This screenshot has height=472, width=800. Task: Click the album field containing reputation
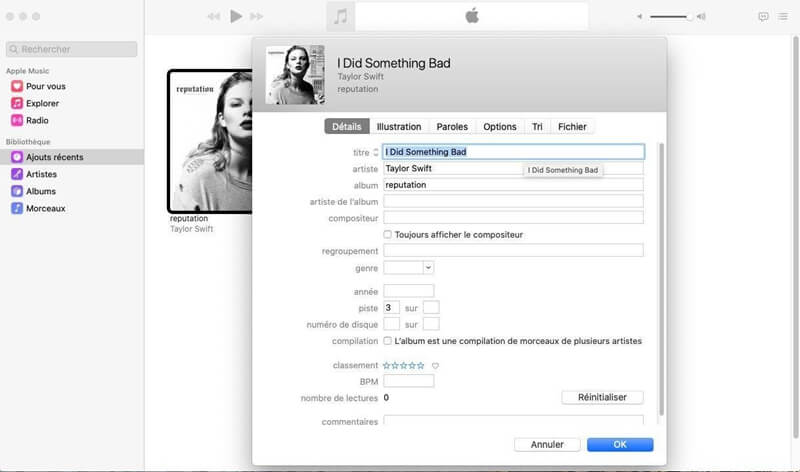(x=513, y=185)
